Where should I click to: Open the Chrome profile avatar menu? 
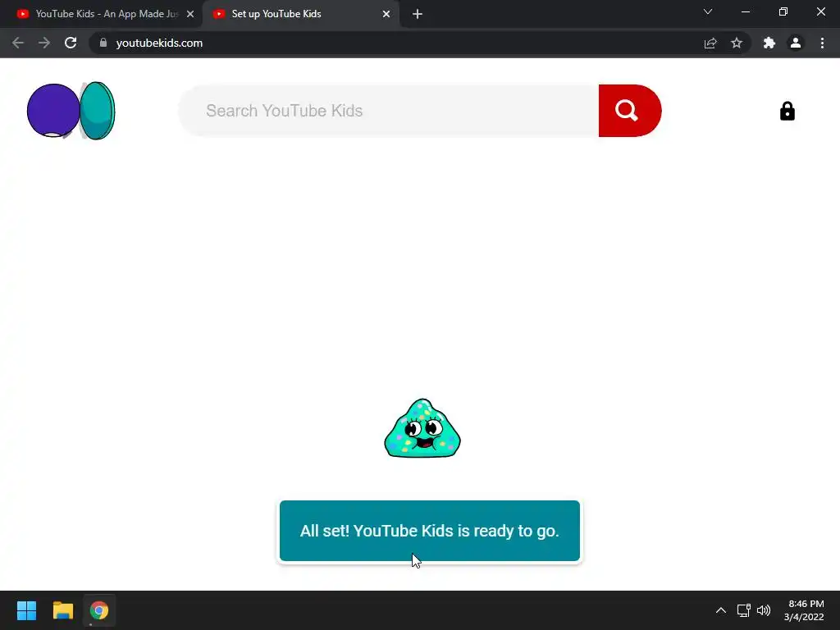796,43
